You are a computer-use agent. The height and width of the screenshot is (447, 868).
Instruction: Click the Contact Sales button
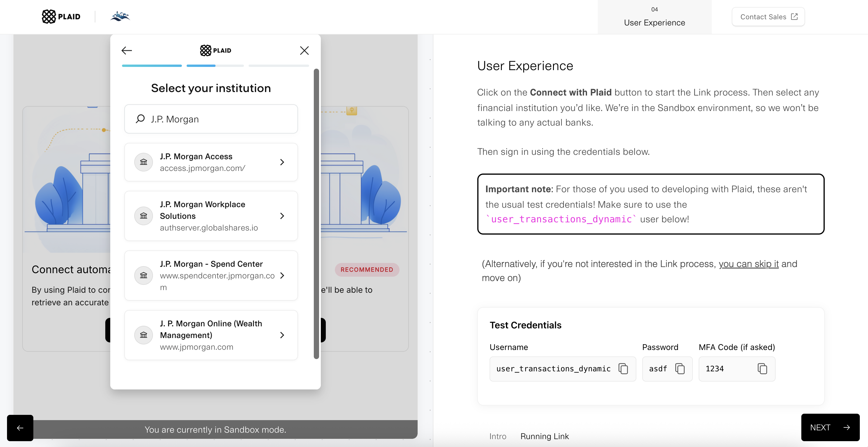[768, 17]
